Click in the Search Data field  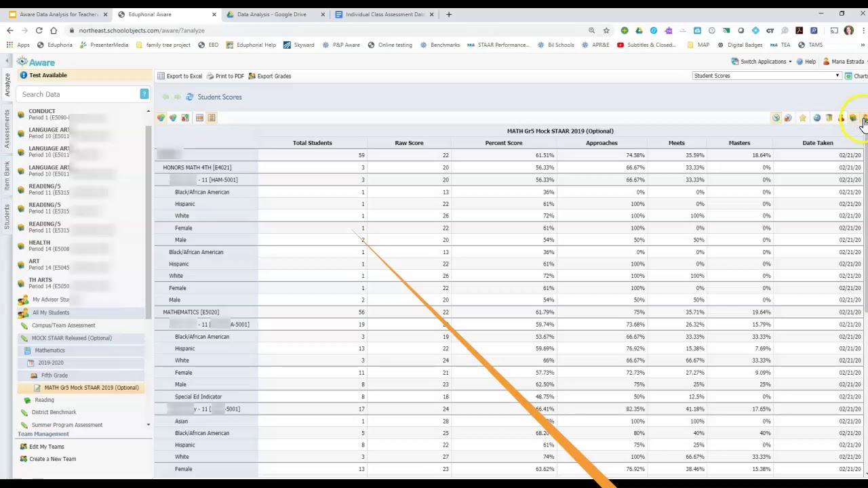click(x=78, y=94)
